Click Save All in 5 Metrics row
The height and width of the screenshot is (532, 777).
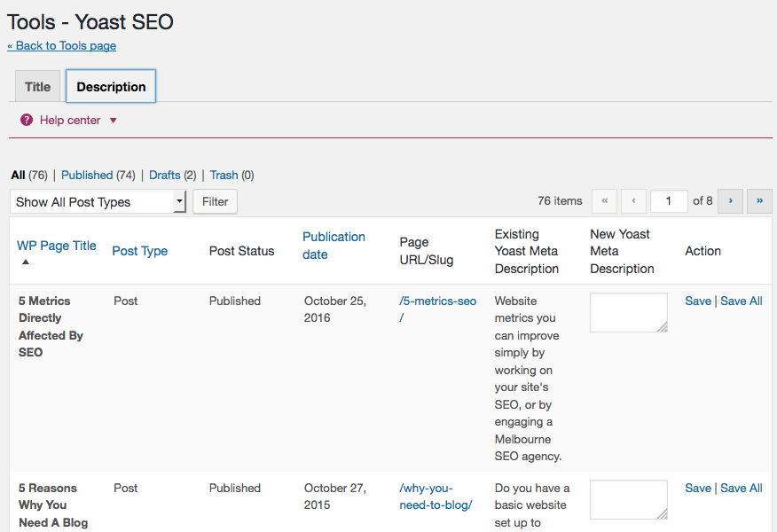(742, 301)
